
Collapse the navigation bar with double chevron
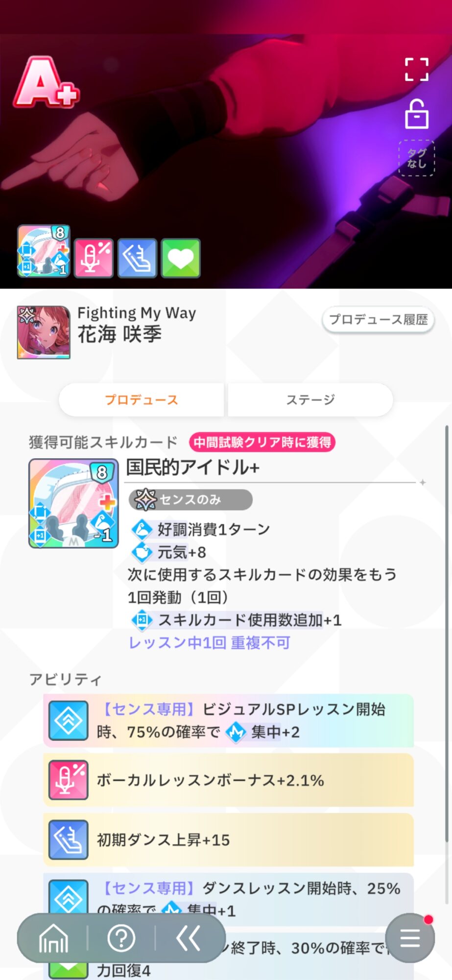point(189,938)
